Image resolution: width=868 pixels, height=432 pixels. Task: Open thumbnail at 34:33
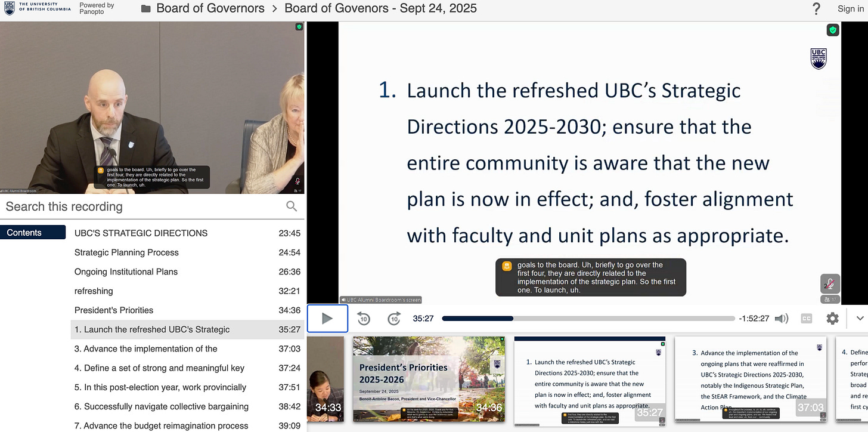[x=325, y=379]
